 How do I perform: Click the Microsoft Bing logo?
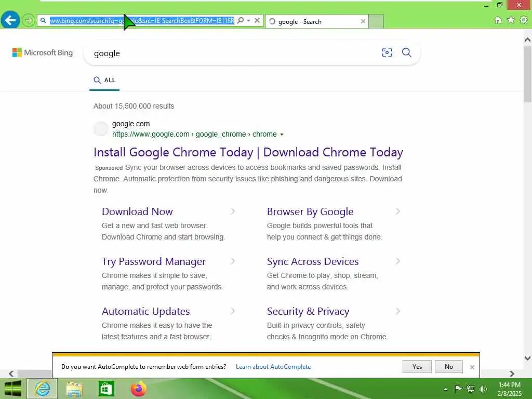pyautogui.click(x=43, y=52)
